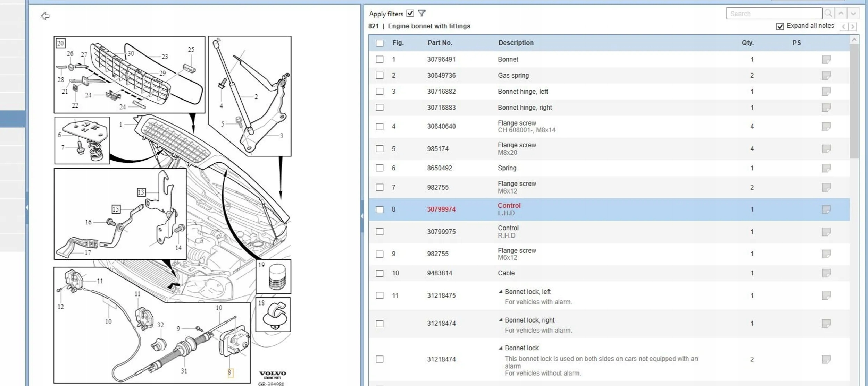Collapse the Bonnet lock, left note
Image resolution: width=868 pixels, height=386 pixels.
(500, 292)
